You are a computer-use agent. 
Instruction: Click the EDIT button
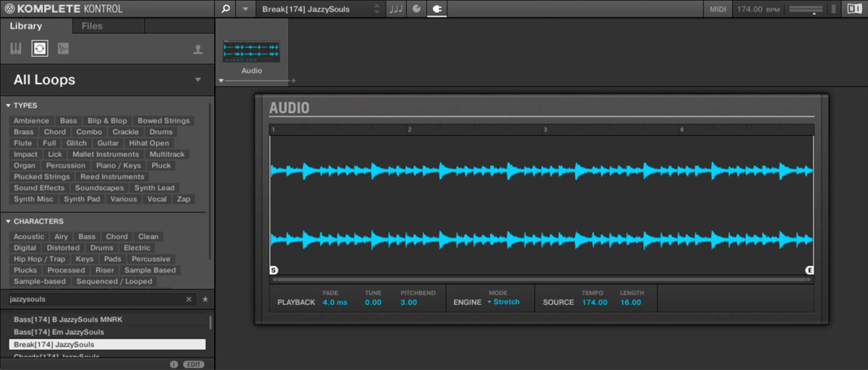pyautogui.click(x=194, y=364)
